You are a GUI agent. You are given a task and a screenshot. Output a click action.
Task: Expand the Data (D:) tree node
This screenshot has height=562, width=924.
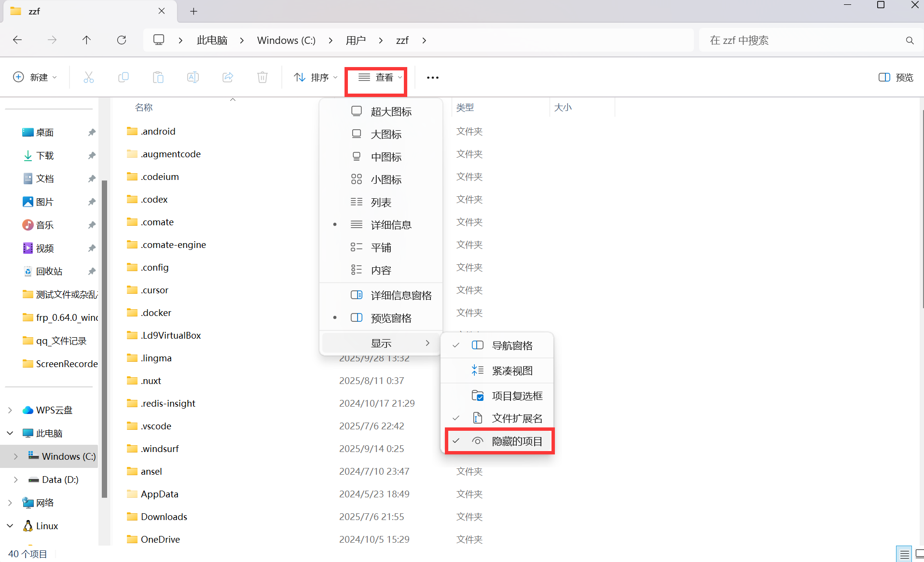[x=16, y=480]
